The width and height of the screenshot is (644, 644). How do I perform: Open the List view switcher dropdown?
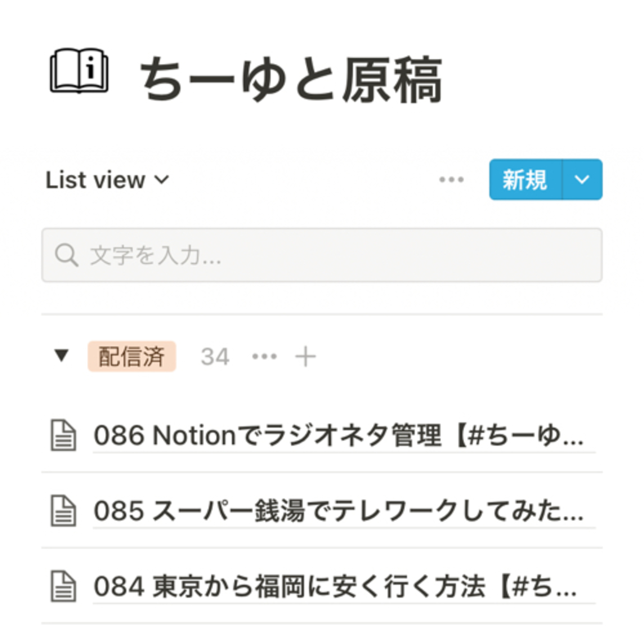point(162,180)
